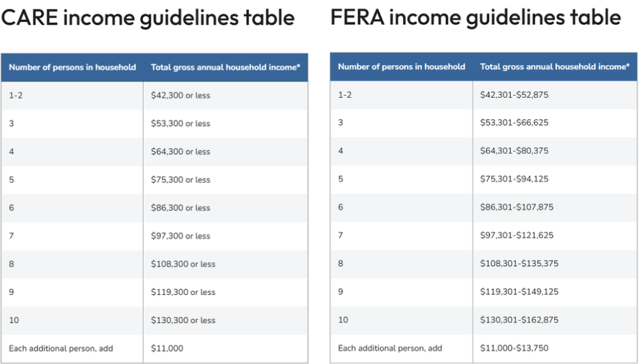Click the "$130,300 or less" cell

(x=183, y=320)
